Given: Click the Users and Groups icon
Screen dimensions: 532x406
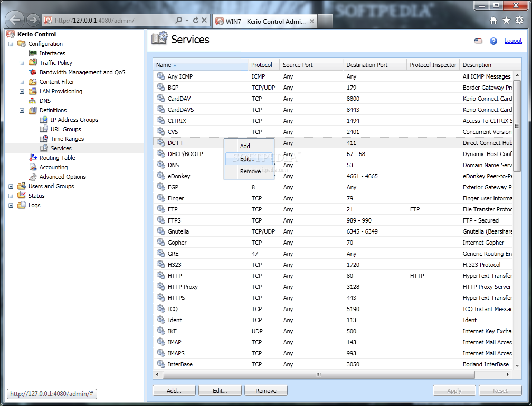Looking at the screenshot, I should tap(21, 186).
